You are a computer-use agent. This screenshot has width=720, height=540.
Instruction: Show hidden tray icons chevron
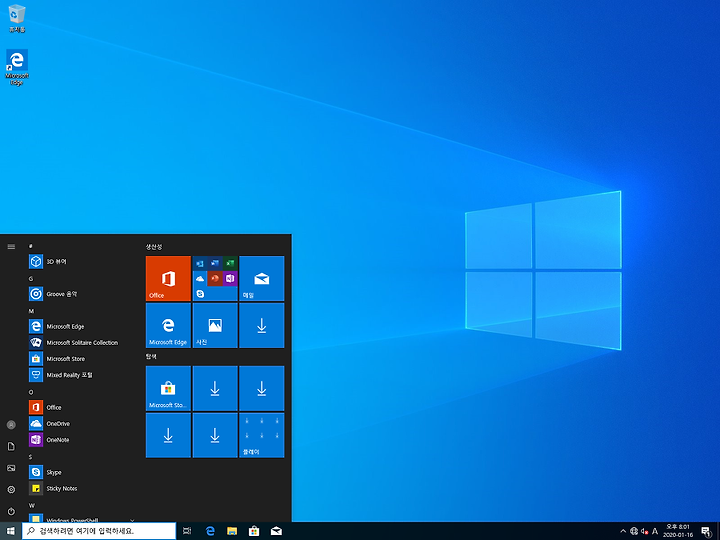point(623,531)
